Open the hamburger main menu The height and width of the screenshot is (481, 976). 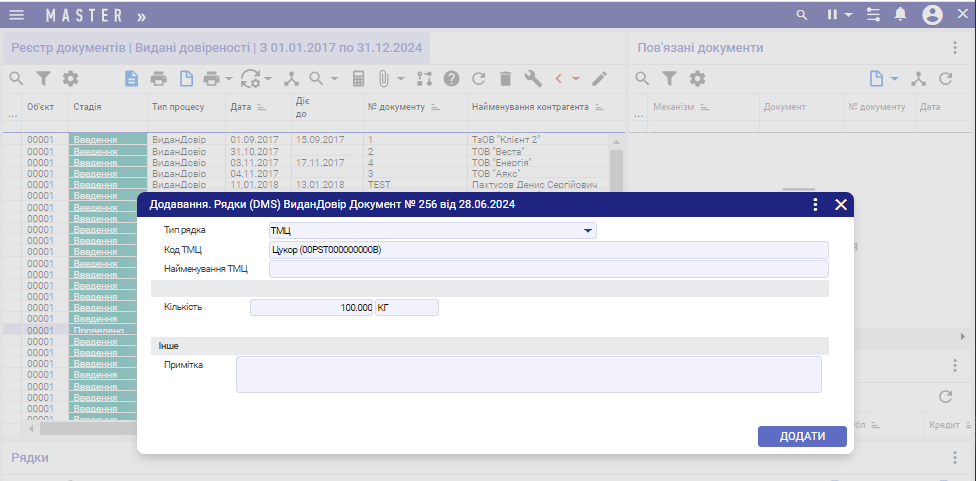[x=17, y=15]
